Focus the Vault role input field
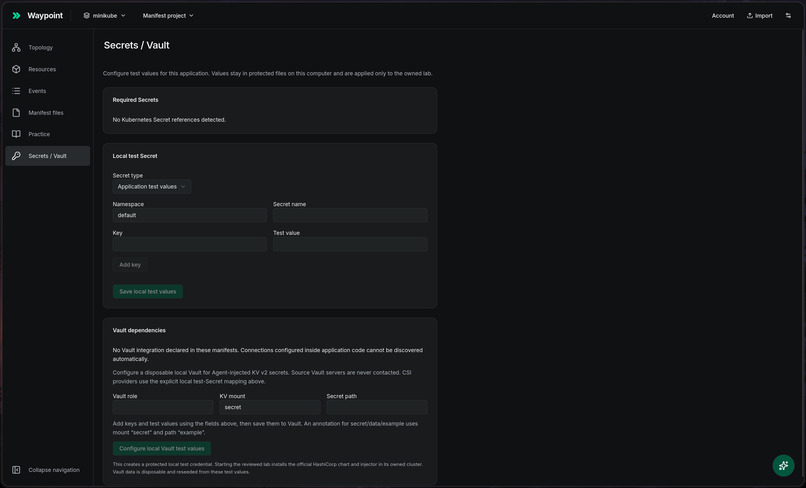This screenshot has width=806, height=488. click(163, 407)
